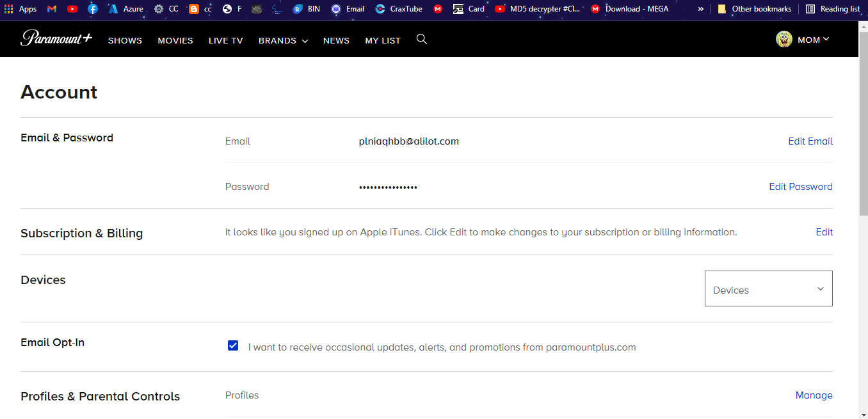Open the Blogger cc bookmark
Image resolution: width=868 pixels, height=419 pixels.
pyautogui.click(x=200, y=9)
